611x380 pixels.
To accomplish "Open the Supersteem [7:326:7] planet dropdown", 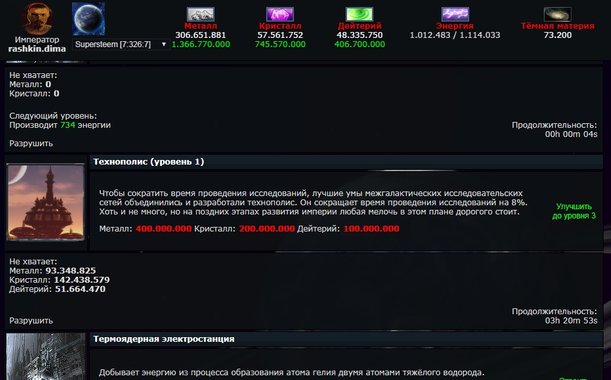I will (121, 44).
